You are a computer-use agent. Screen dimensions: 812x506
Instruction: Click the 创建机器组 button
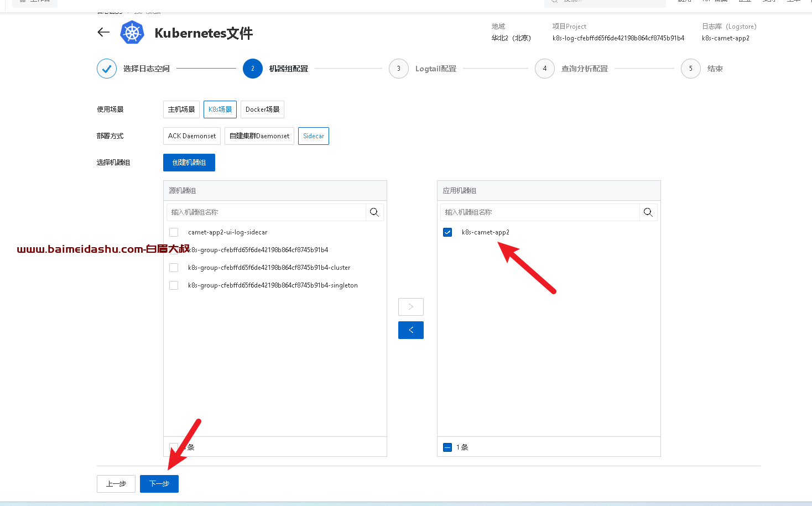[189, 163]
